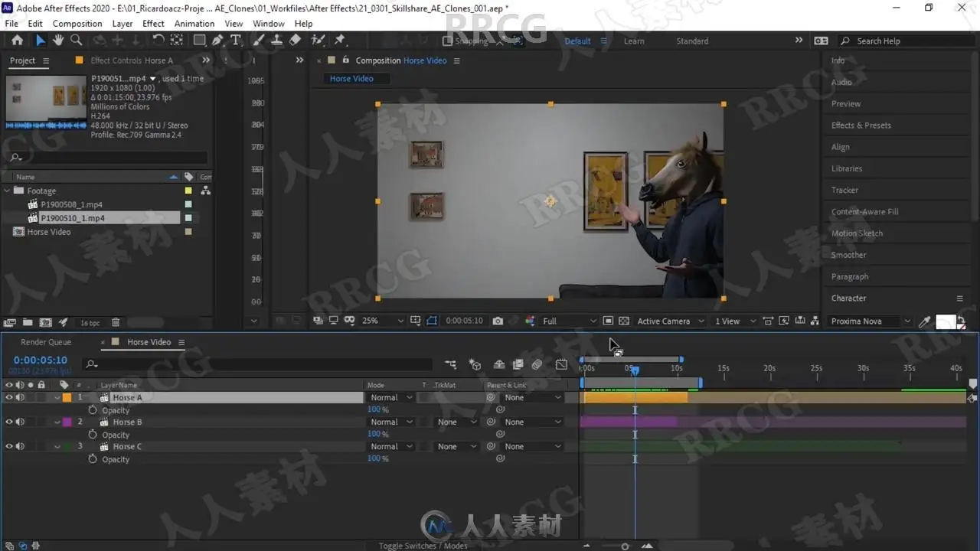Delete selected item with trash icon
The width and height of the screenshot is (980, 551).
click(116, 323)
